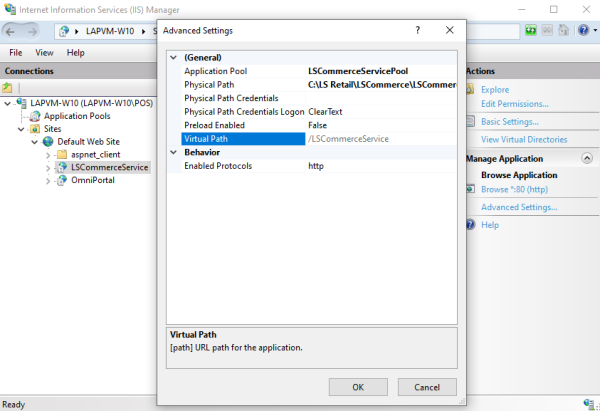Click the Default Web Site globe icon
600x411 pixels.
48,142
